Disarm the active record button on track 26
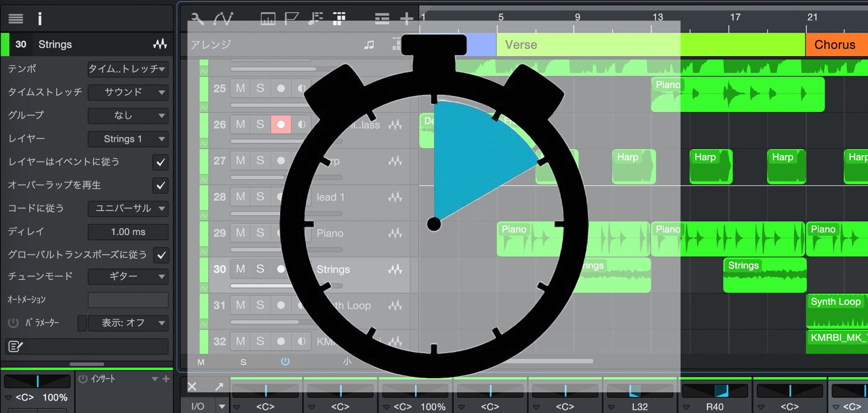 [x=281, y=124]
